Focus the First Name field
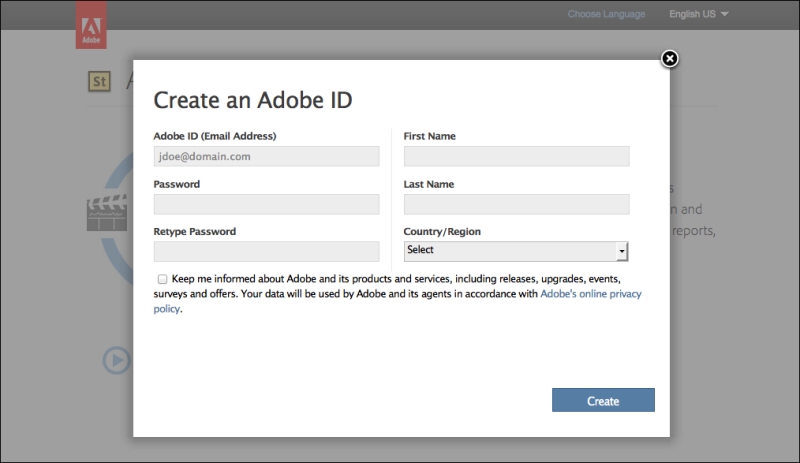This screenshot has height=463, width=800. 516,156
